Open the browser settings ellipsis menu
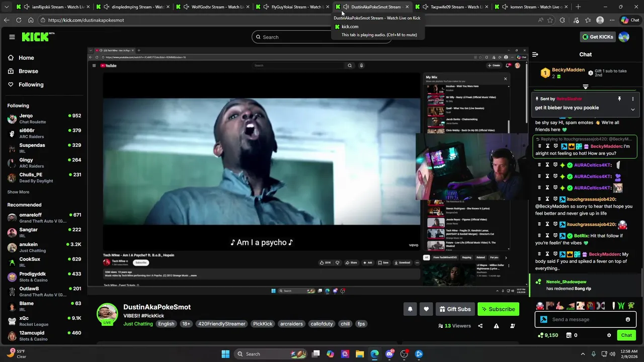Screen dimensions: 644x362 click(x=612, y=20)
